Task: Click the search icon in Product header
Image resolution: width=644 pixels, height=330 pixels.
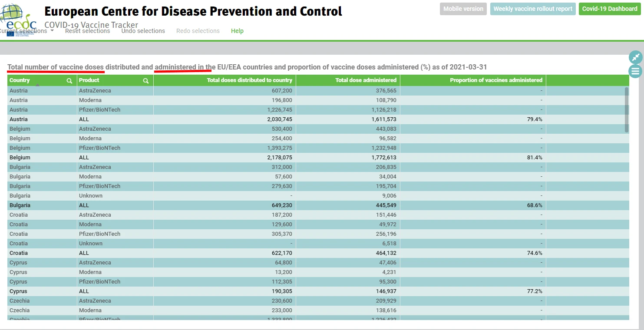Action: tap(146, 81)
